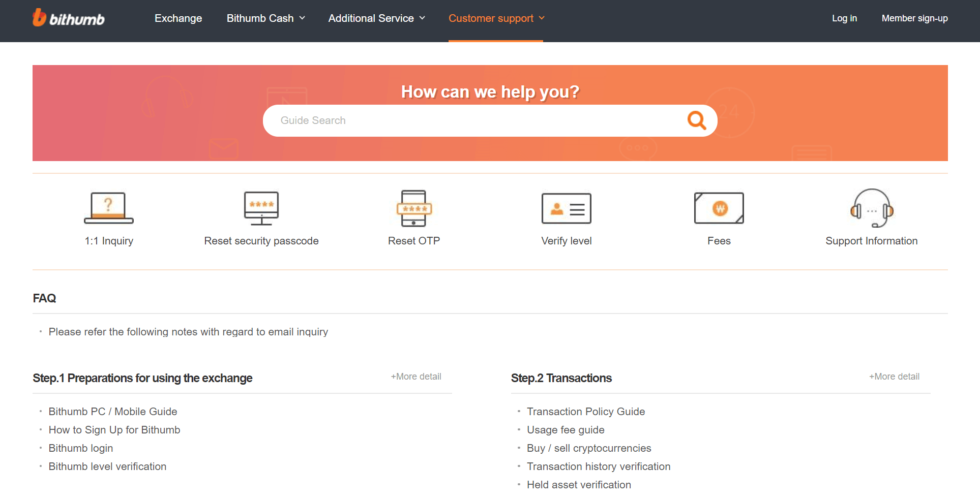Click Step.1 Preparations for using the exchange heading
Viewport: 980px width, 499px height.
142,378
